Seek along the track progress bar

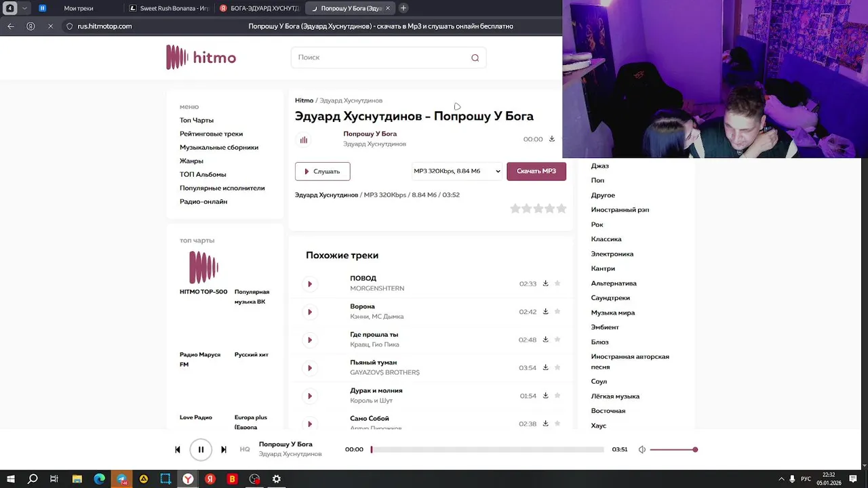coord(487,449)
